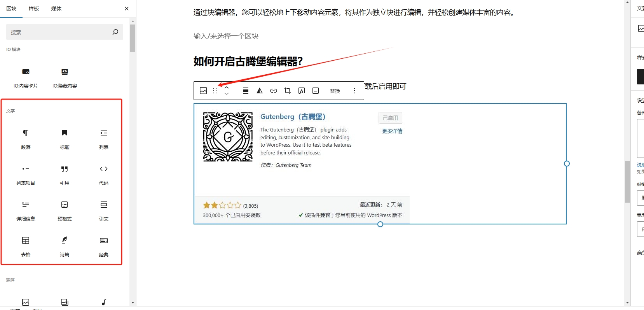Insert the IO:内容卡片 block
644x310 pixels.
[x=26, y=78]
